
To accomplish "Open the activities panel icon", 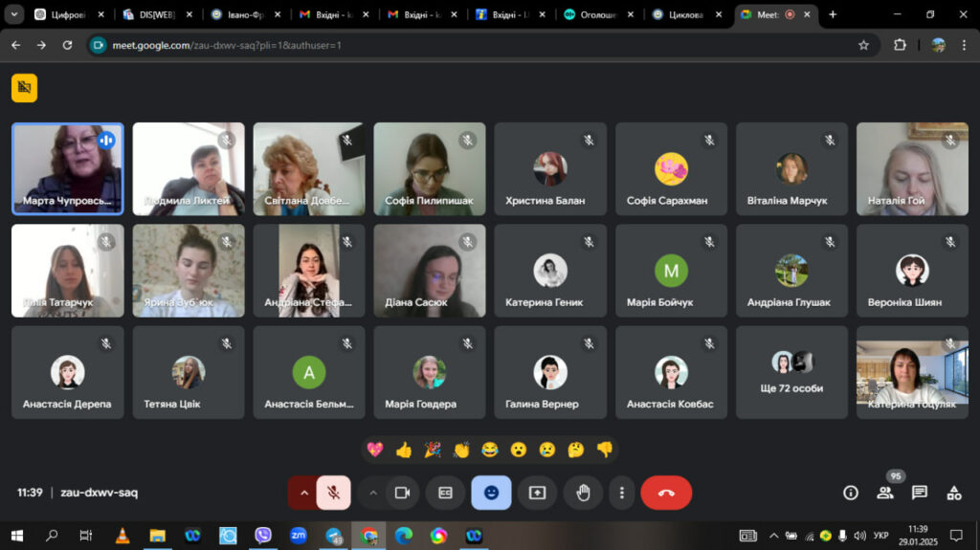I will 953,493.
